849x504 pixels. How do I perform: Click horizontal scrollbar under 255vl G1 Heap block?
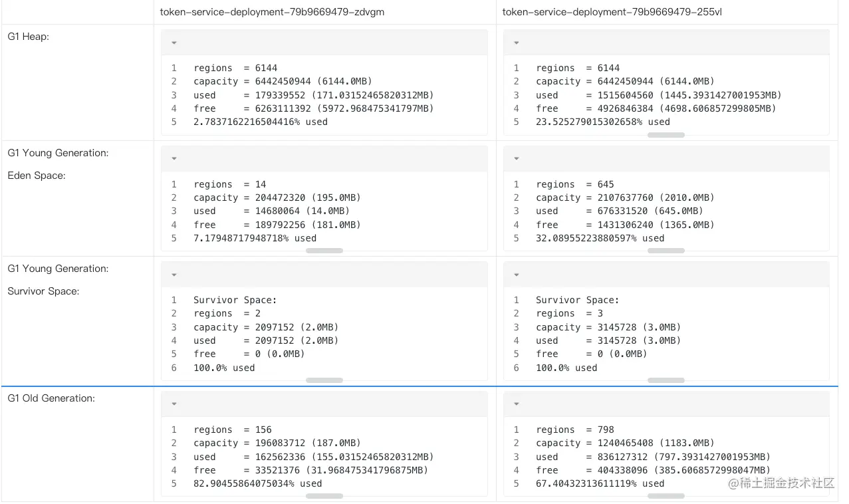point(666,135)
